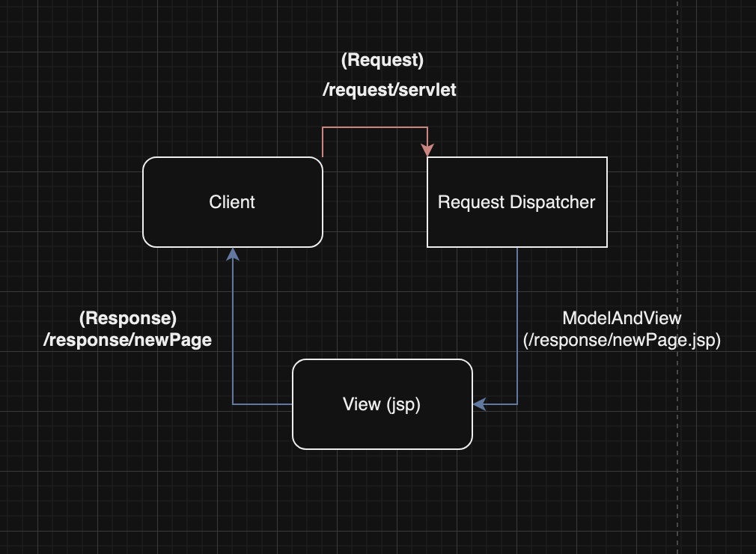Click the red arrowhead entering Request Dispatcher
The height and width of the screenshot is (554, 756).
427,150
